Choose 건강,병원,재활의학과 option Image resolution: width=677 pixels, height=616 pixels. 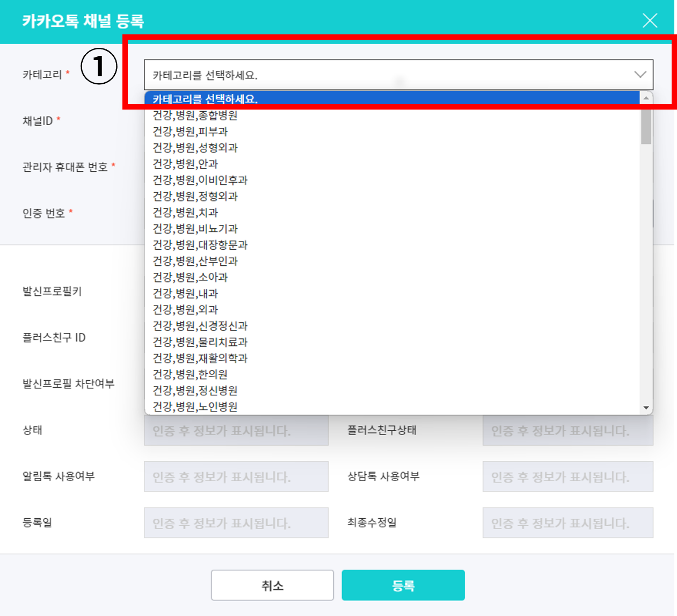click(392, 358)
